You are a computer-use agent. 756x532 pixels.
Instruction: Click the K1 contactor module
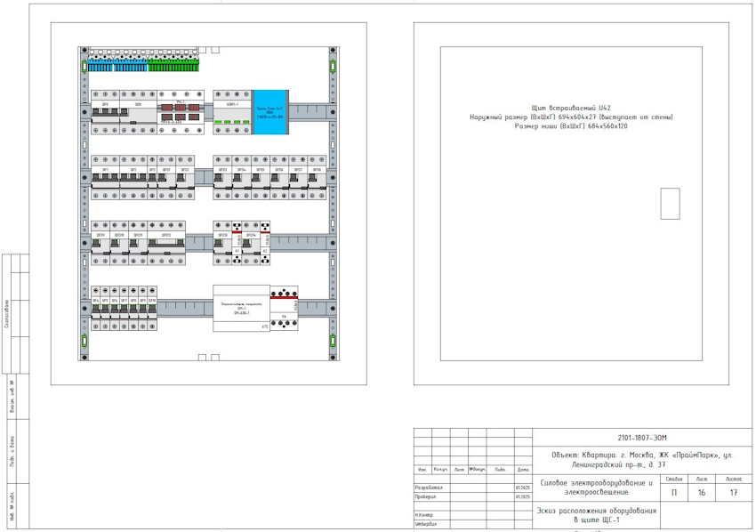pyautogui.click(x=237, y=243)
